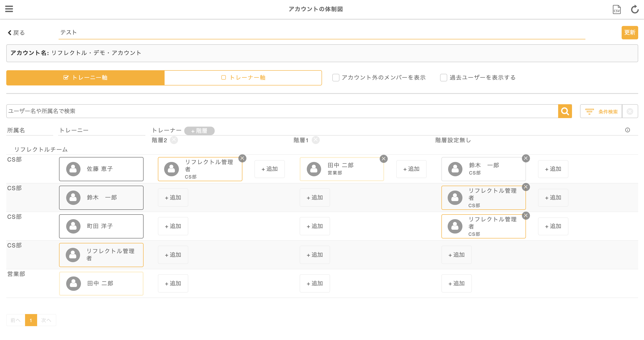Viewport: 644px width, 340px height.
Task: Enable アカウント外のメンバーを表示 checkbox
Action: (336, 78)
